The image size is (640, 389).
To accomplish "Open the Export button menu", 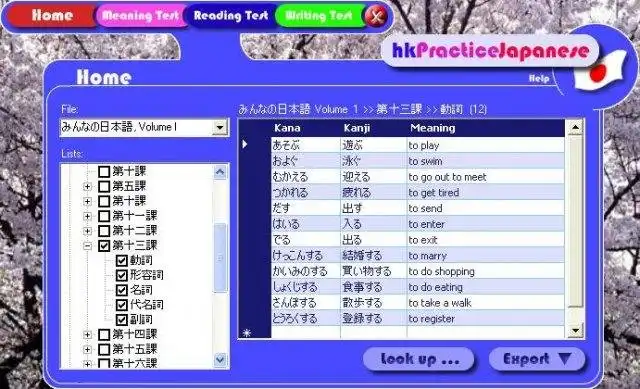I will point(537,359).
